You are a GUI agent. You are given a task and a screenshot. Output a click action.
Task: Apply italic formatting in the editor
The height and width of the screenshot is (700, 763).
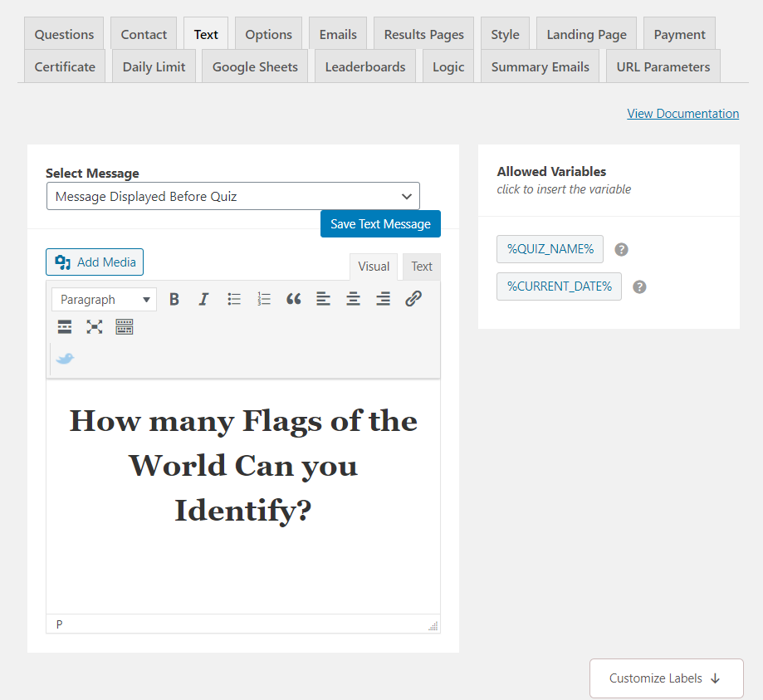203,299
